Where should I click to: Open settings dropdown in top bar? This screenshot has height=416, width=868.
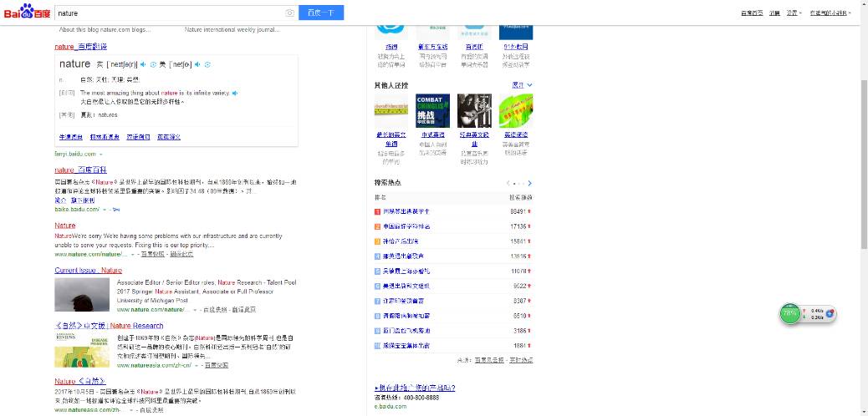794,13
